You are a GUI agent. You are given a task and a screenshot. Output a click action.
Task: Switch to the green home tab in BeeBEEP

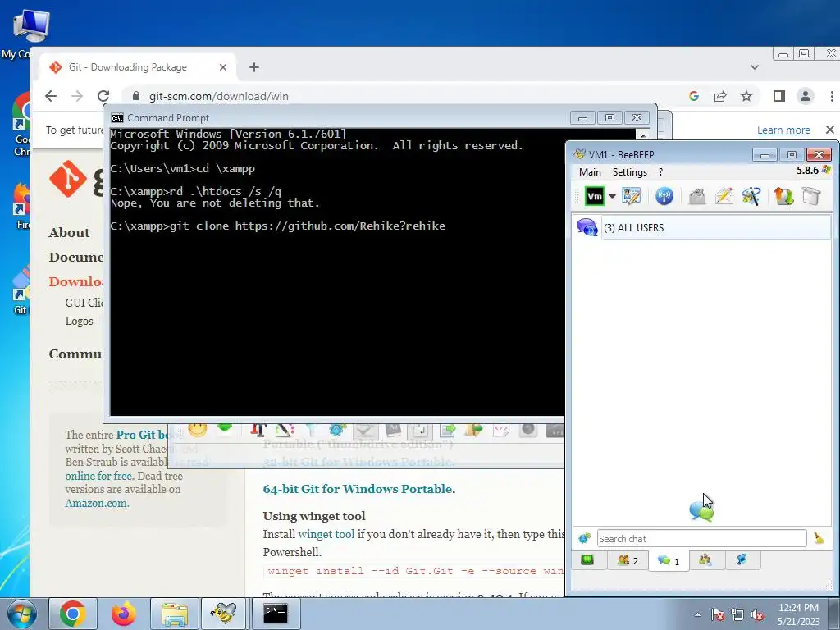point(587,560)
